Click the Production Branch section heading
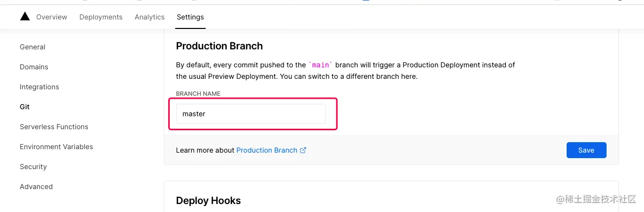The image size is (644, 212). pyautogui.click(x=219, y=46)
